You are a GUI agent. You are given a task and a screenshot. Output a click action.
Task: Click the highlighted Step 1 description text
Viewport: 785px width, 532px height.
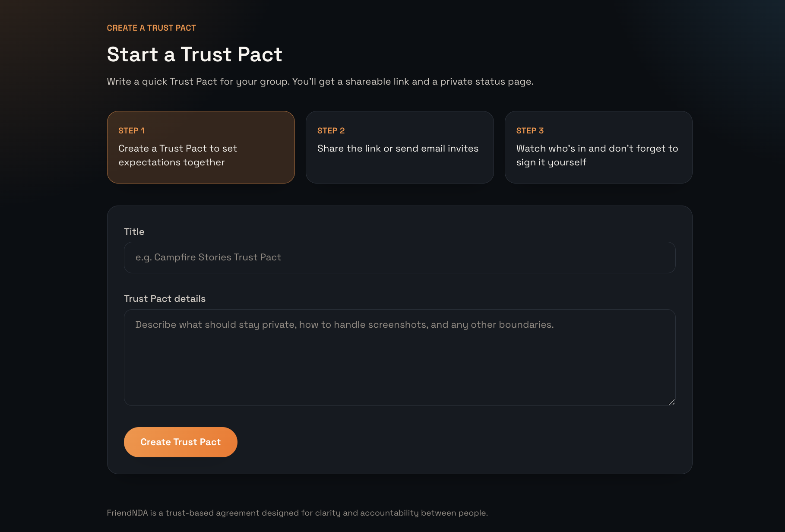tap(177, 155)
